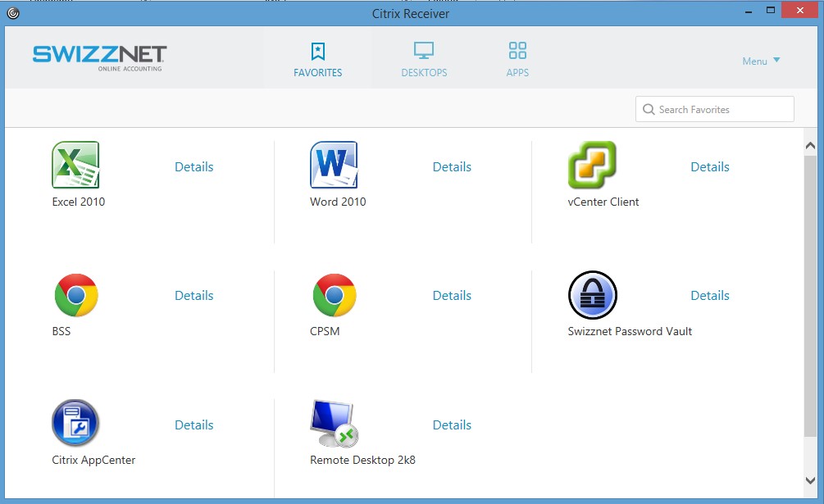Click the Swizznet Online Accounting logo
The width and height of the screenshot is (824, 504).
tap(99, 57)
